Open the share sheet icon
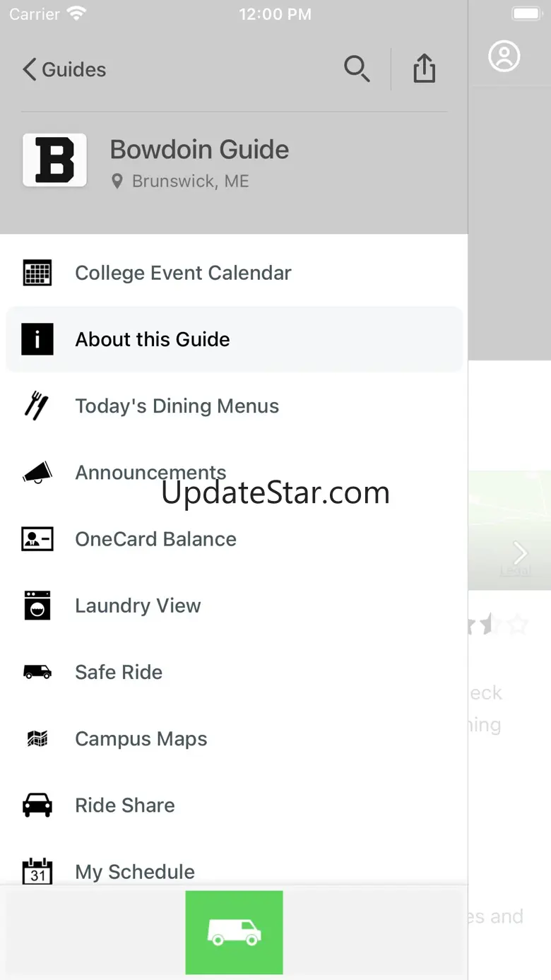 pos(424,69)
